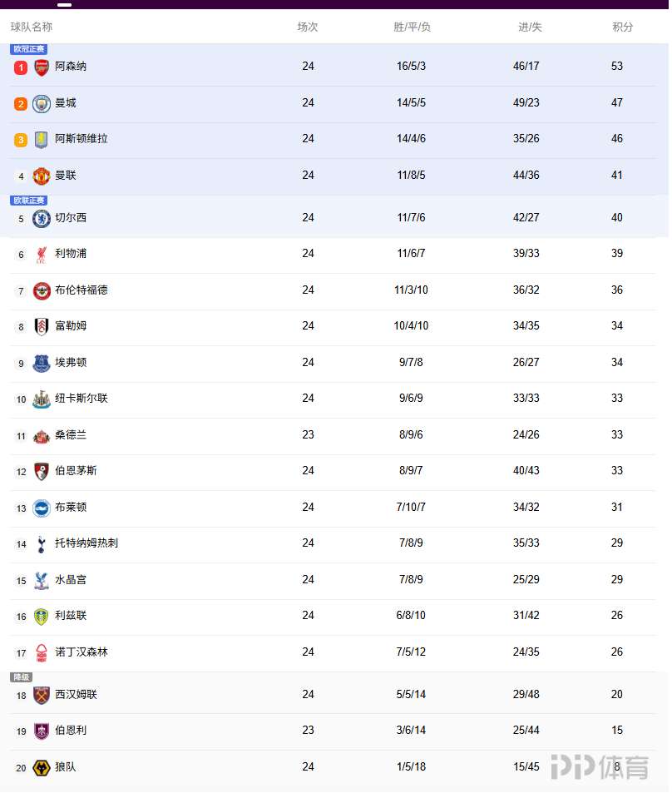Image resolution: width=672 pixels, height=803 pixels.
Task: Click the Manchester City club crest
Action: pyautogui.click(x=42, y=104)
